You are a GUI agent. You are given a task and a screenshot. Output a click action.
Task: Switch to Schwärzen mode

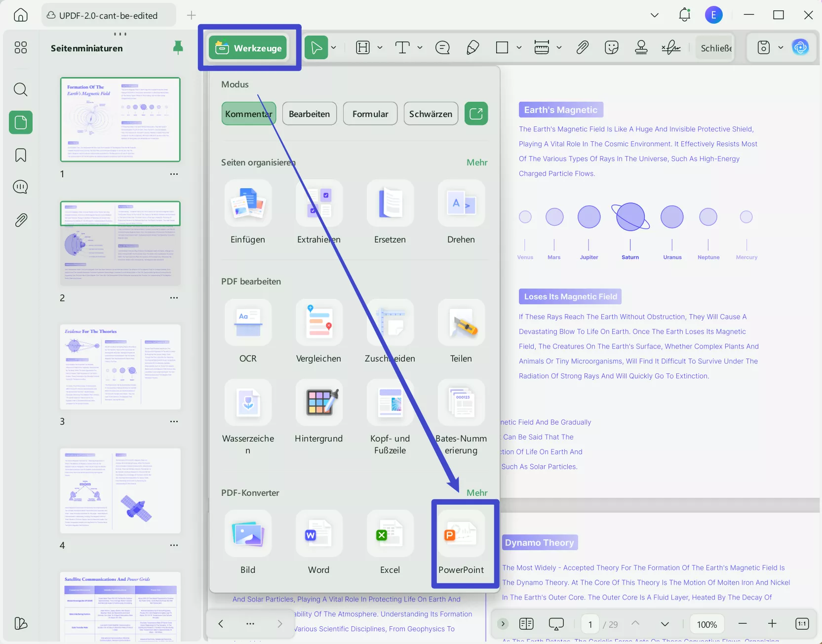431,114
